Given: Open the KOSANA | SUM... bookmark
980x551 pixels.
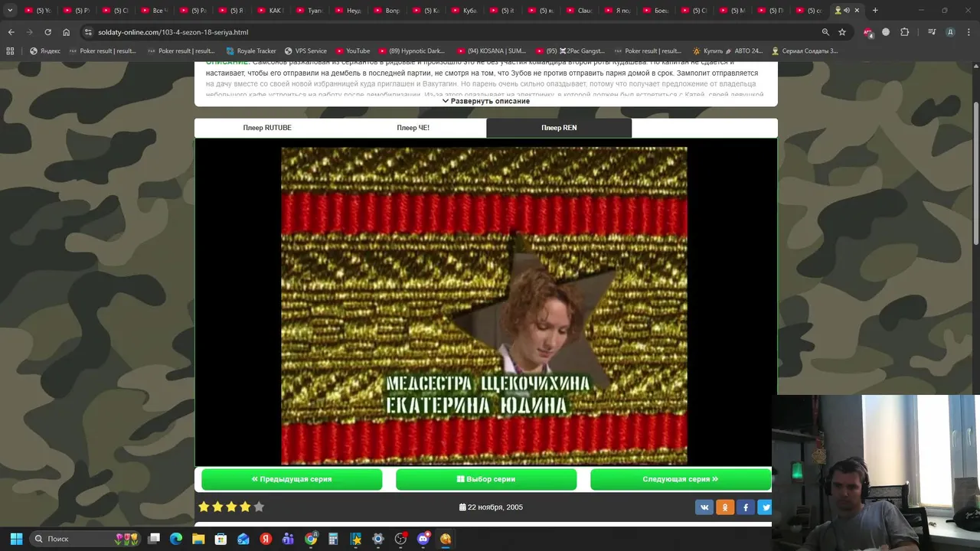Looking at the screenshot, I should click(x=491, y=51).
